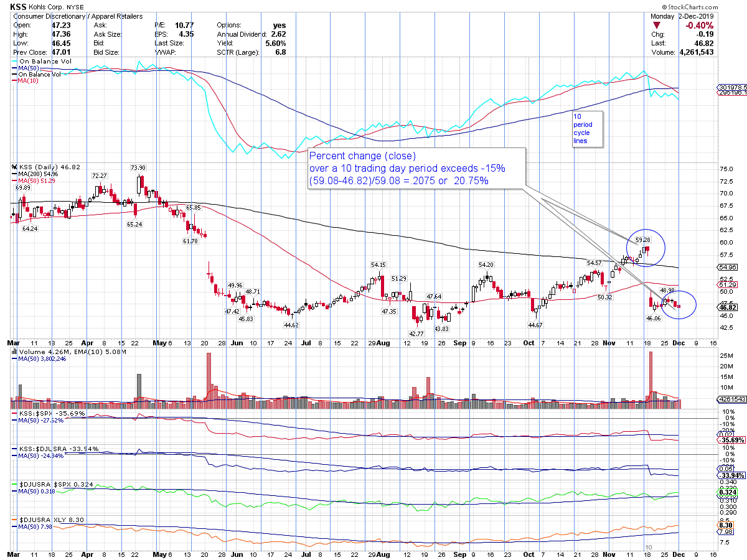Click the 46.06 low label after the gap down

point(653,317)
